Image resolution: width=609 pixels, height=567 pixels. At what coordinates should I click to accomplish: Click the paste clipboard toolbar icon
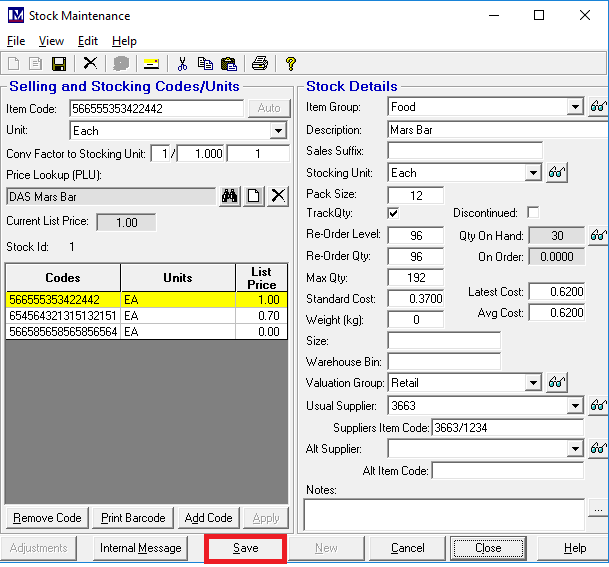[228, 64]
